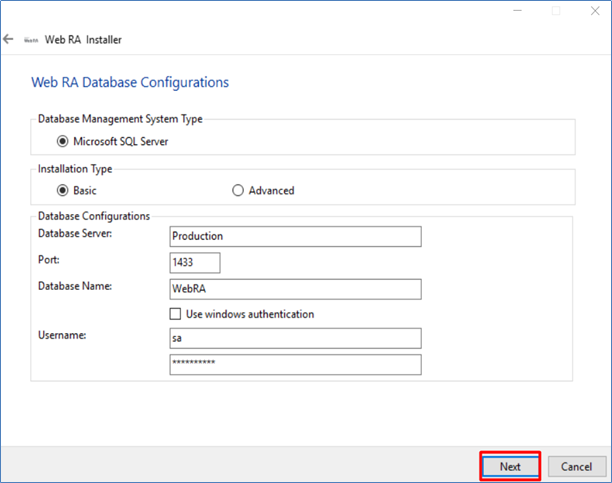Click the Web RA installer logo icon
The height and width of the screenshot is (483, 612).
click(31, 40)
